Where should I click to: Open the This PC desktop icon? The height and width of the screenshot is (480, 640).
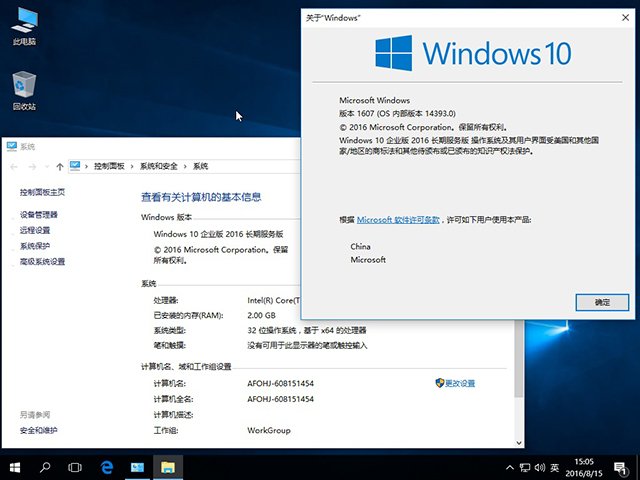24,26
